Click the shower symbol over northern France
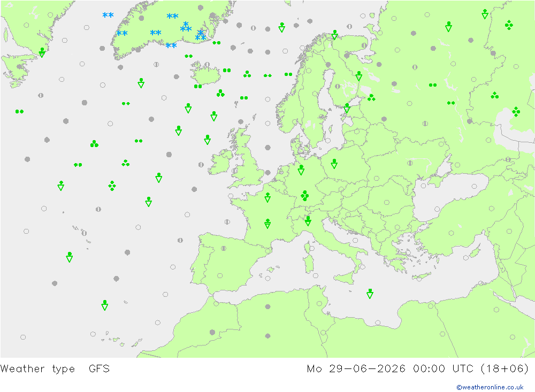535x392 pixels. click(x=267, y=197)
